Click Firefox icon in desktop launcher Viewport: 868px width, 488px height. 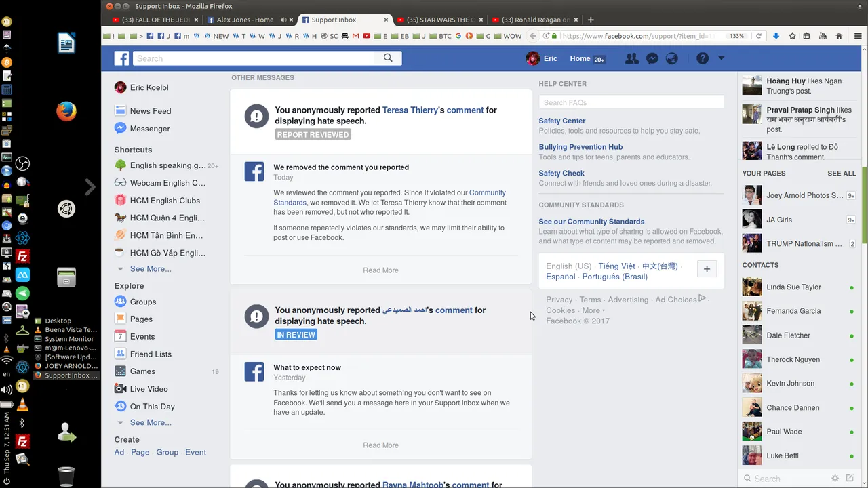[66, 111]
